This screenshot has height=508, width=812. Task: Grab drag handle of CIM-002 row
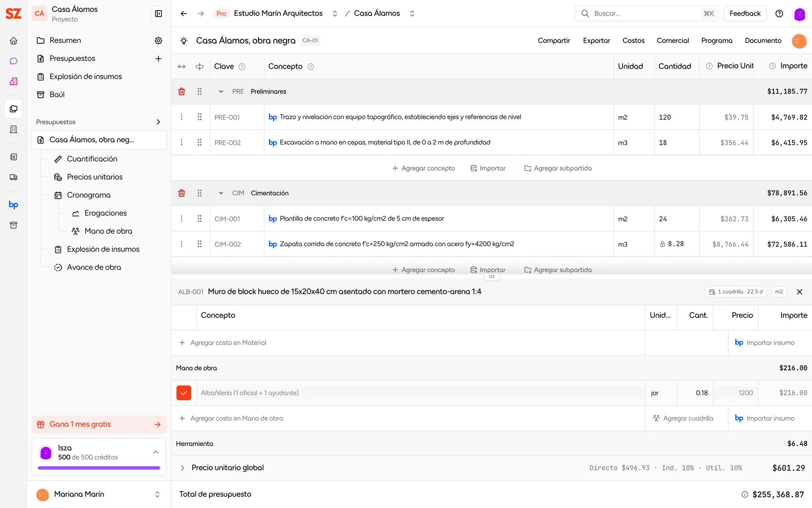tap(200, 244)
